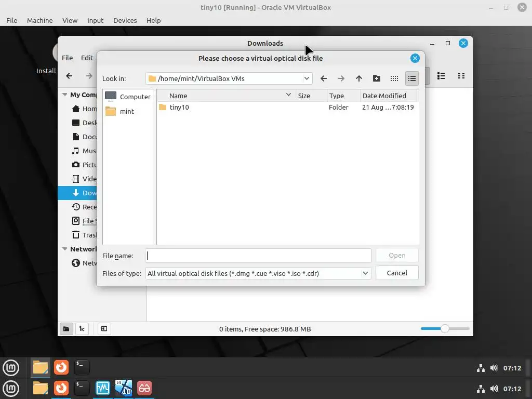Open Videos in Downloads sidebar

(x=77, y=179)
